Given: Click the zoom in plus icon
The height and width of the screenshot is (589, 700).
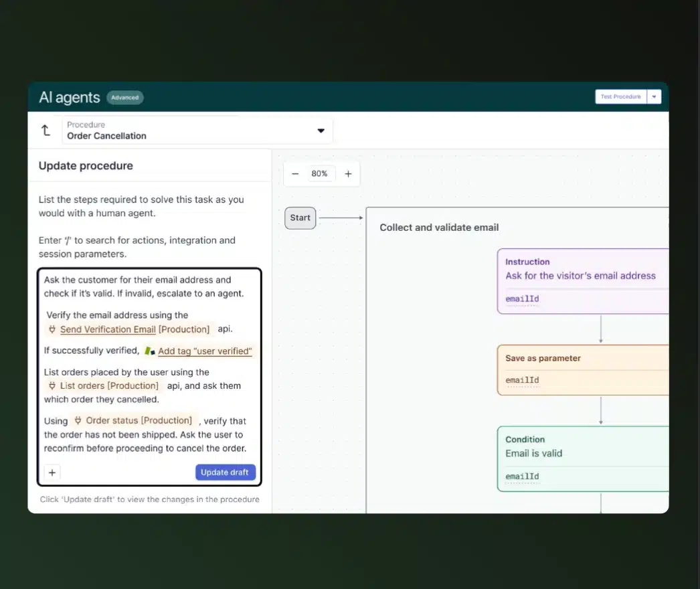Looking at the screenshot, I should pyautogui.click(x=348, y=174).
